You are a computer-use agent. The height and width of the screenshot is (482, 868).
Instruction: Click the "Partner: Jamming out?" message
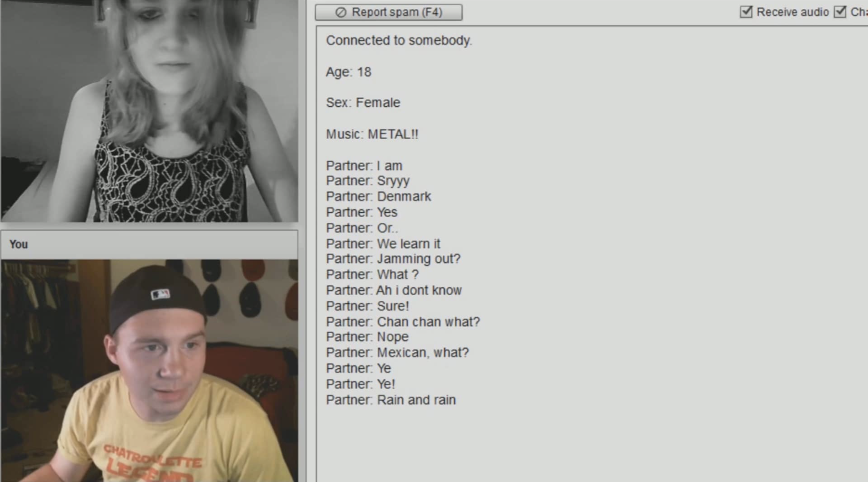coord(393,259)
